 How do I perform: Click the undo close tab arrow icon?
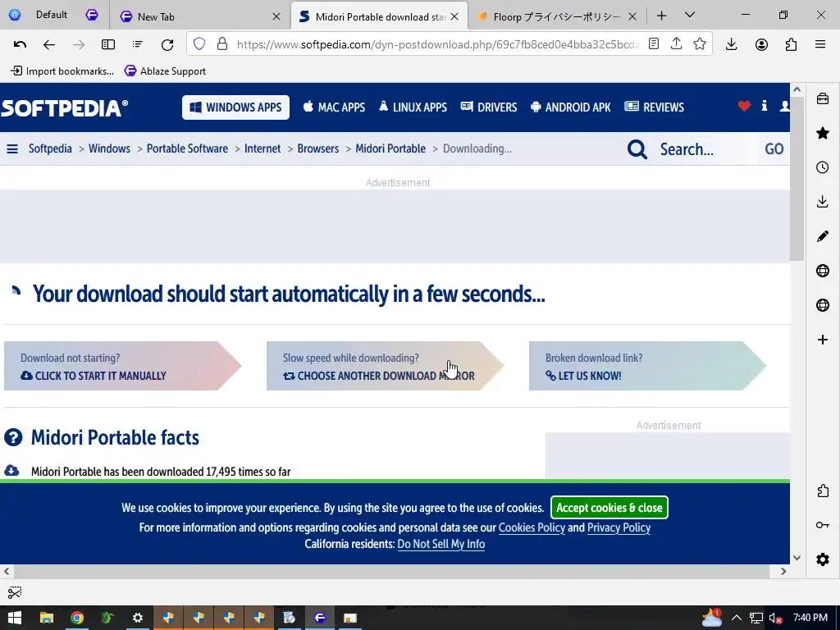coord(20,44)
